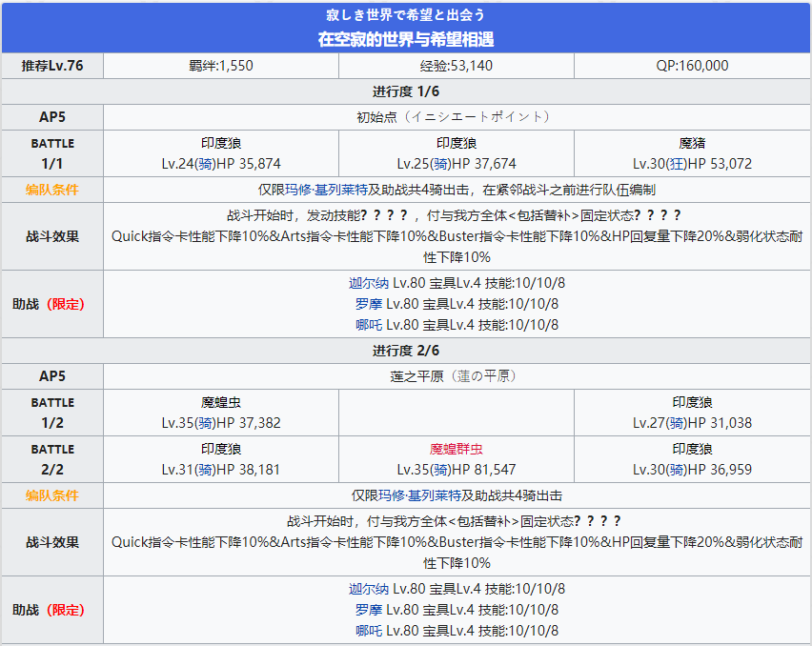Viewport: 812px width, 646px height.
Task: Click the 狂 class link for Lv.30 魔猪
Action: (677, 164)
